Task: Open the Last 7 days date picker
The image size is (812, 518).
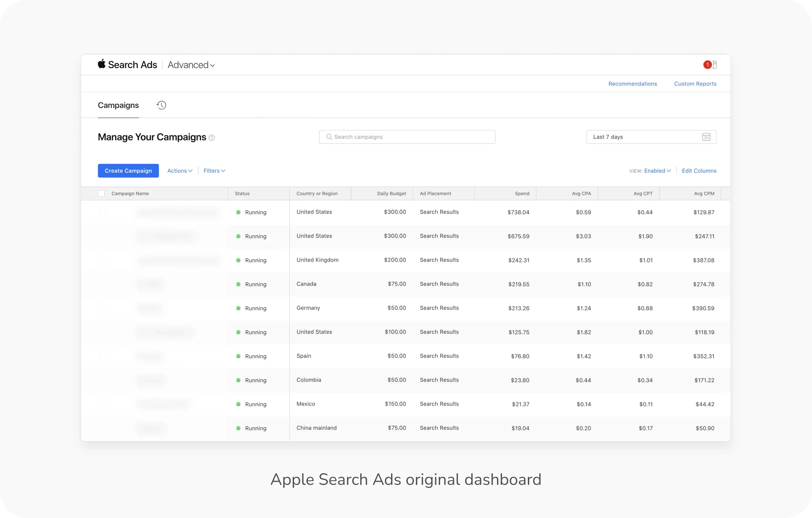Action: pyautogui.click(x=651, y=137)
